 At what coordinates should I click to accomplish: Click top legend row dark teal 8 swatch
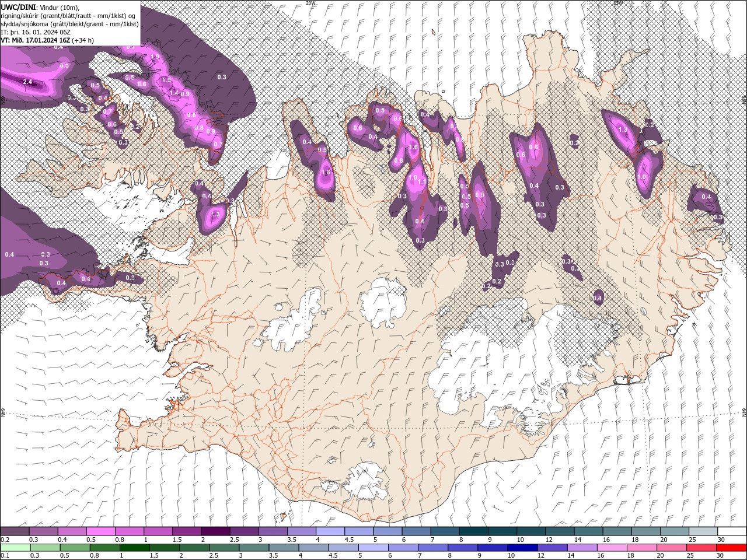click(x=474, y=531)
